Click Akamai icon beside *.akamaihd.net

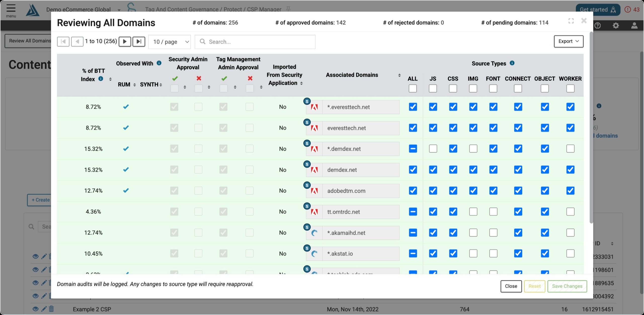(314, 233)
